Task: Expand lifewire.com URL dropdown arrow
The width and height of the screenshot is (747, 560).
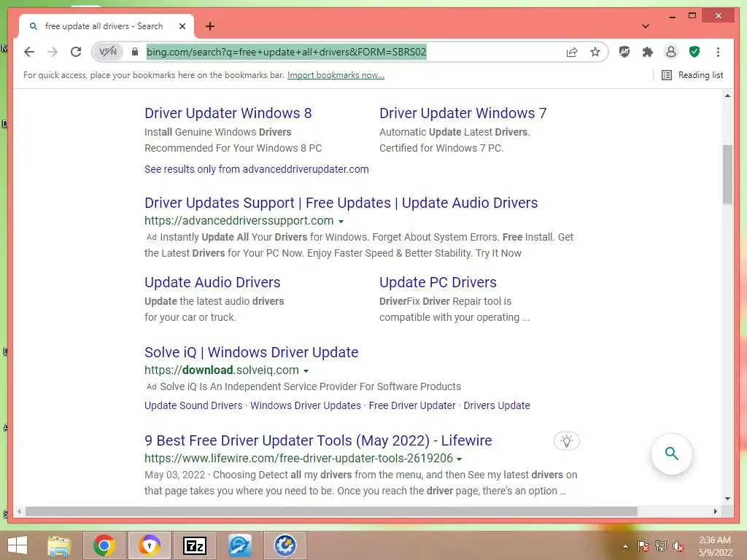Action: pos(460,459)
